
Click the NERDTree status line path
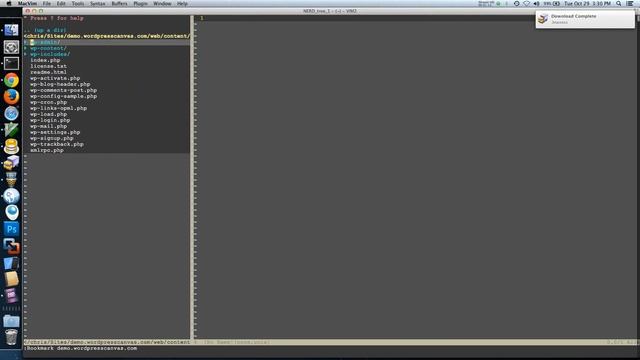click(107, 342)
